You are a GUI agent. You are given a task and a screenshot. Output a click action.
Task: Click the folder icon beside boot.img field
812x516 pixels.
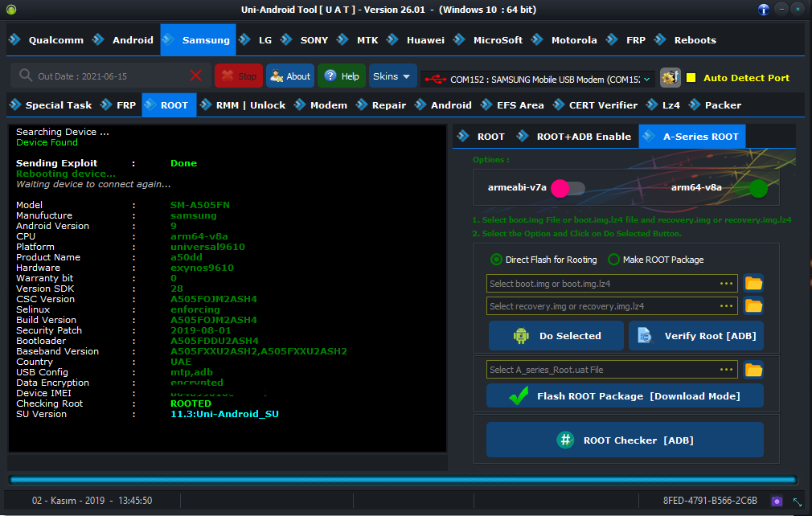coord(753,283)
